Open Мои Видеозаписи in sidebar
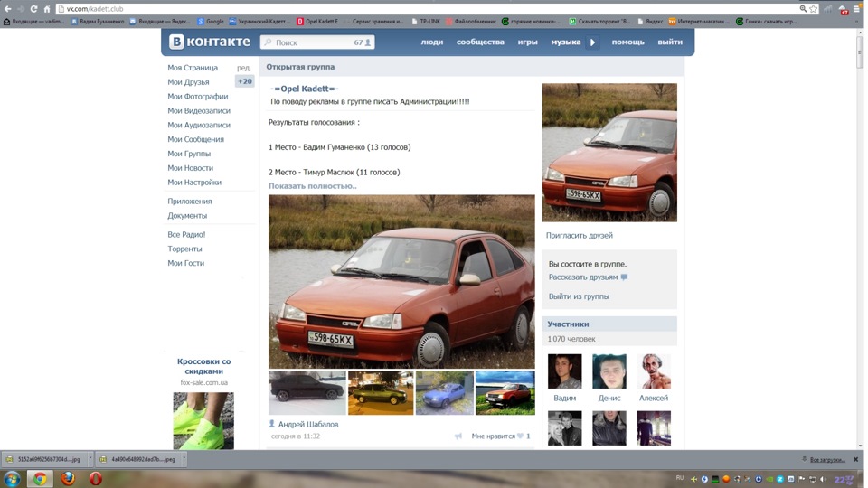Screen dimensions: 868x488 pos(199,110)
